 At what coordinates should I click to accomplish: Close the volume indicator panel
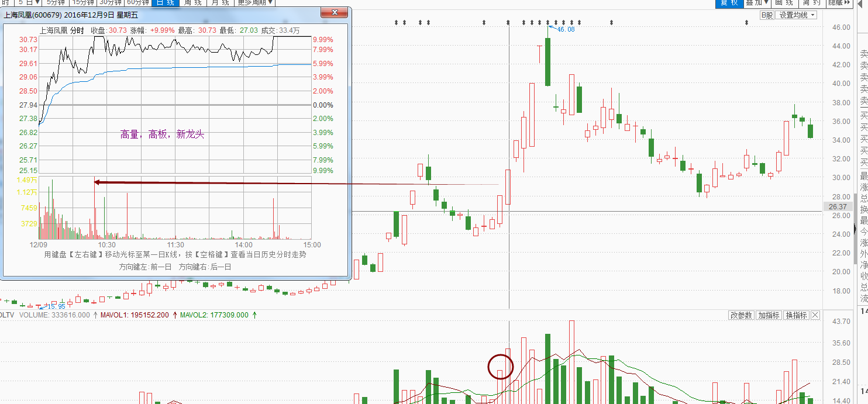pos(815,315)
